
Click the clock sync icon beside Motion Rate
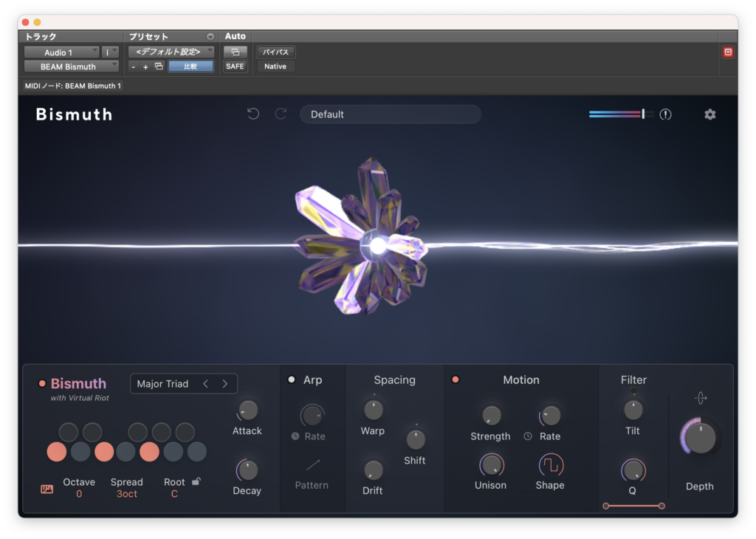click(x=528, y=436)
